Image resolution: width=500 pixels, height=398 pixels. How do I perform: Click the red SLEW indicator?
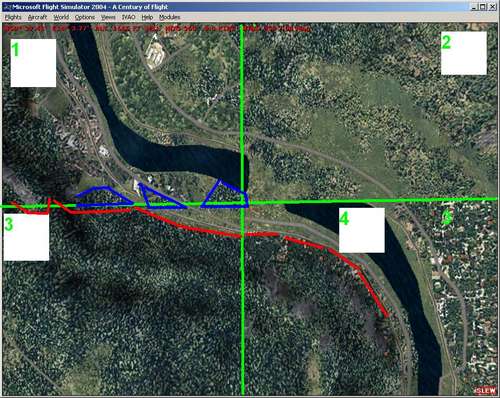485,390
